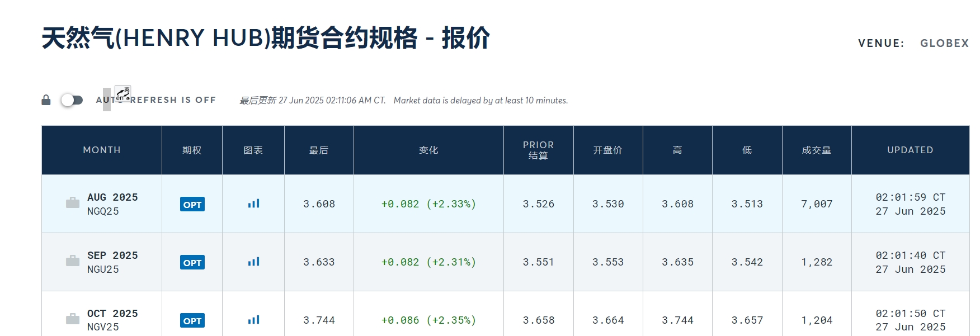The width and height of the screenshot is (980, 336).
Task: Click the 开盘价 column header
Action: [x=608, y=150]
